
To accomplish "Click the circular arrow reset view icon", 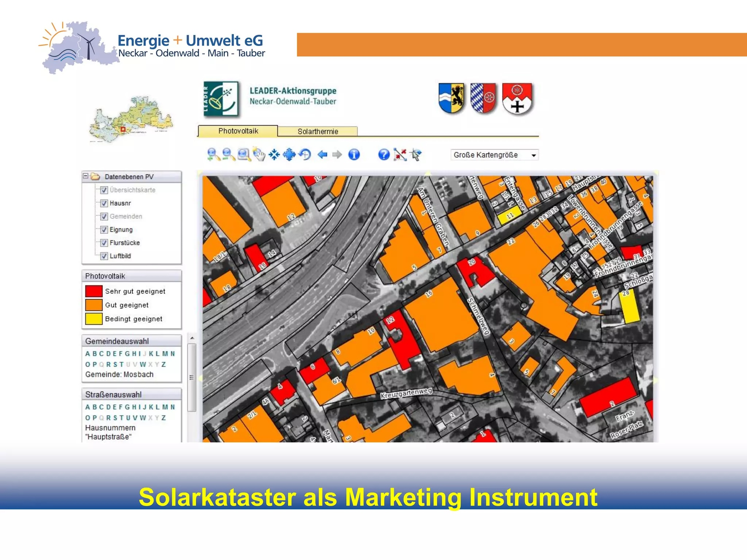I will click(305, 155).
